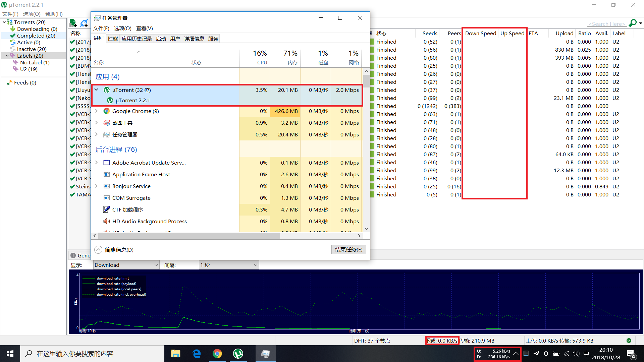Image resolution: width=644 pixels, height=362 pixels.
Task: Click the green magnifier search icon
Action: (x=633, y=23)
